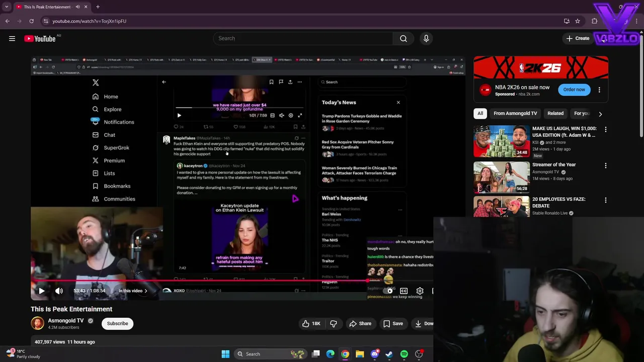
Task: Save video to a playlist
Action: point(393,324)
